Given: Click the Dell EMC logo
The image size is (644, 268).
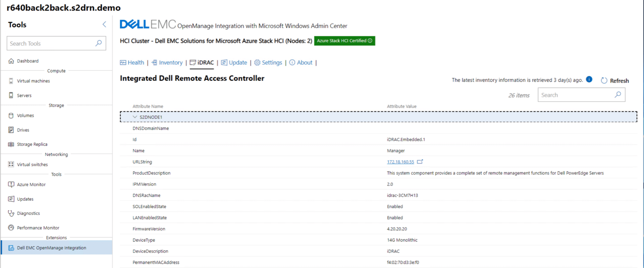Looking at the screenshot, I should click(148, 24).
